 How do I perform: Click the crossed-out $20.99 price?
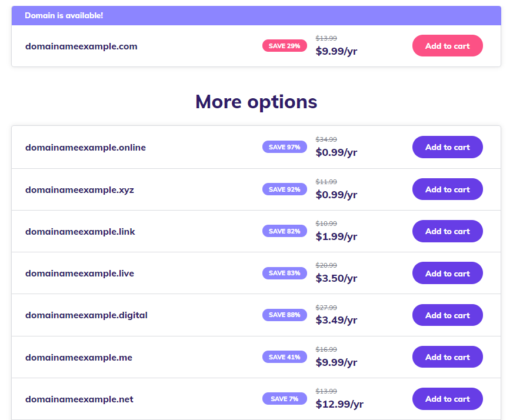[x=326, y=266]
